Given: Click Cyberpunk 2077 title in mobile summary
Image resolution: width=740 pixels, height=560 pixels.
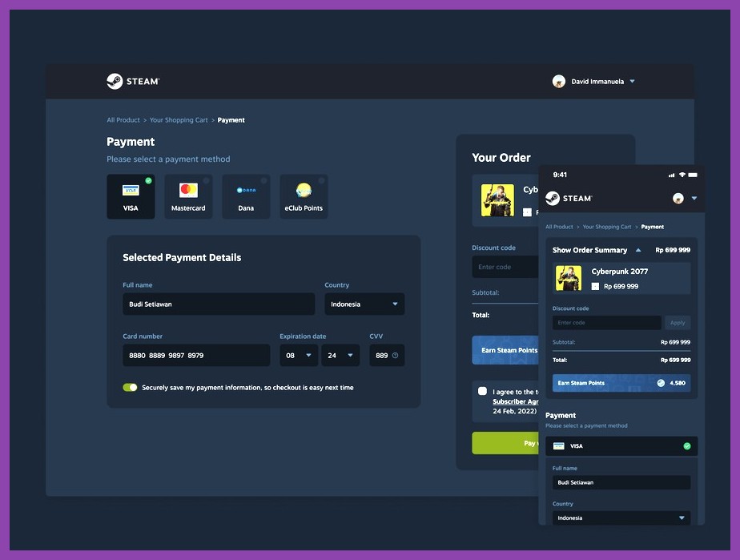Looking at the screenshot, I should (620, 271).
